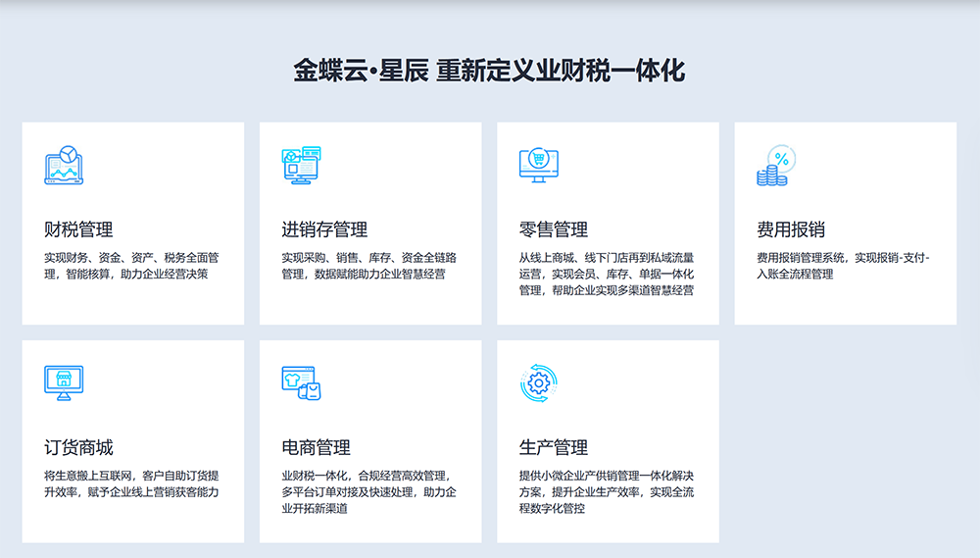Click the 生产管理 gear cycle icon
Viewport: 980px width, 558px height.
point(539,382)
